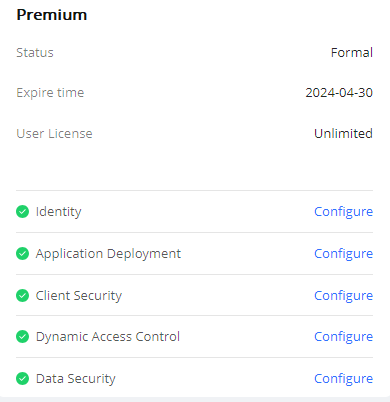Click the Data Security label text

pyautogui.click(x=76, y=379)
